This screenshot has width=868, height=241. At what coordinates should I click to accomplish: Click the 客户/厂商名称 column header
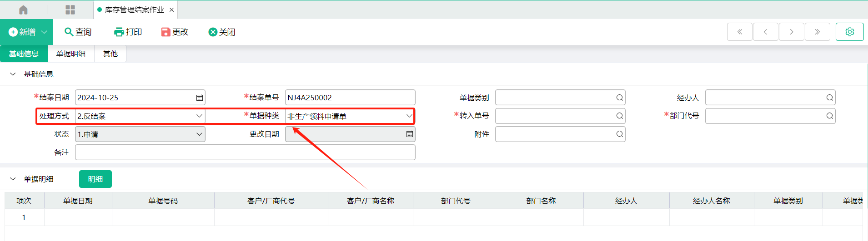(x=371, y=201)
